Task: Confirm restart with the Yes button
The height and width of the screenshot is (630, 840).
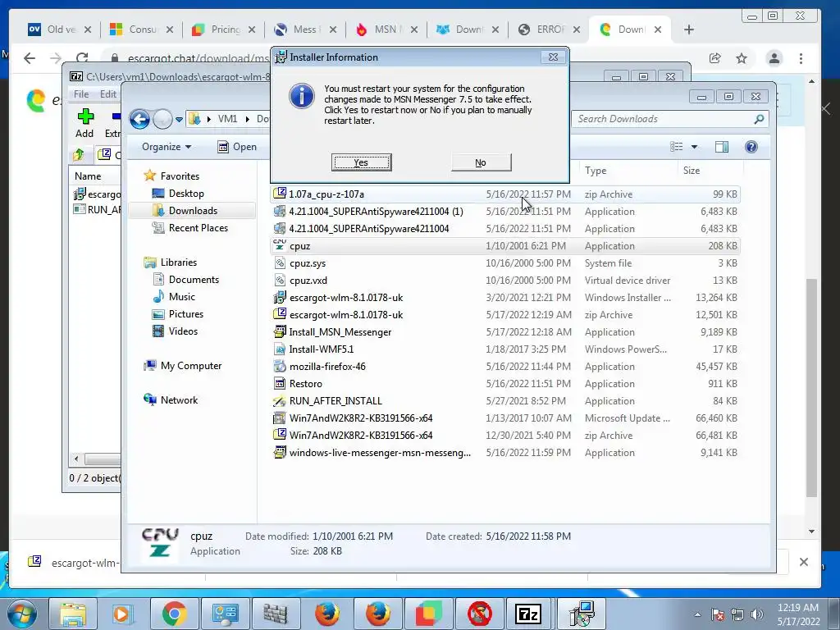Action: [x=361, y=162]
